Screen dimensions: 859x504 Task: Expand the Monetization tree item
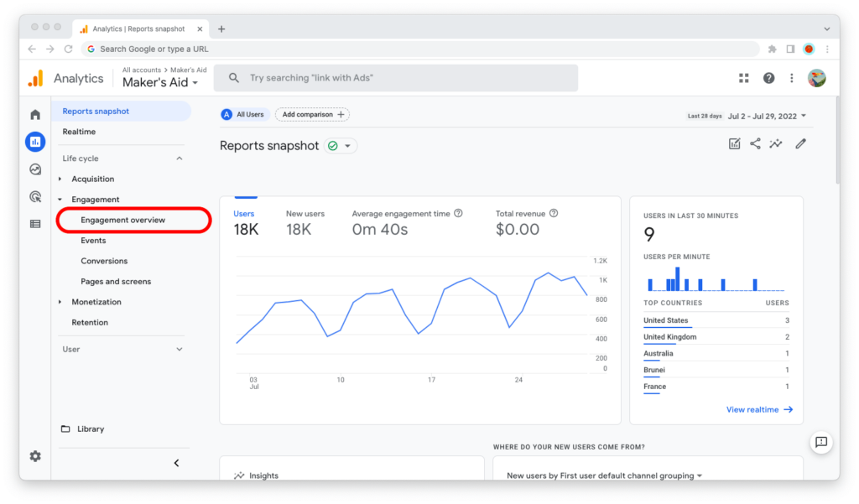coord(60,302)
